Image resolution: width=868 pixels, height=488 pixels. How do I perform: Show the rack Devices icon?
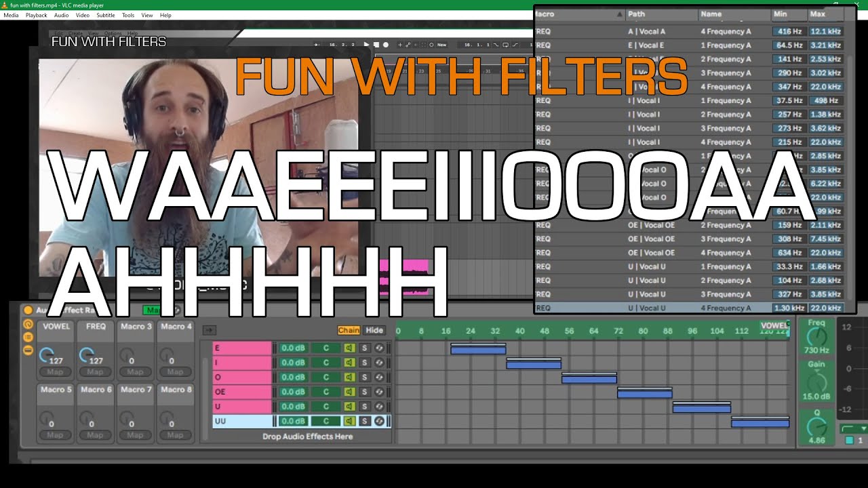[x=28, y=350]
